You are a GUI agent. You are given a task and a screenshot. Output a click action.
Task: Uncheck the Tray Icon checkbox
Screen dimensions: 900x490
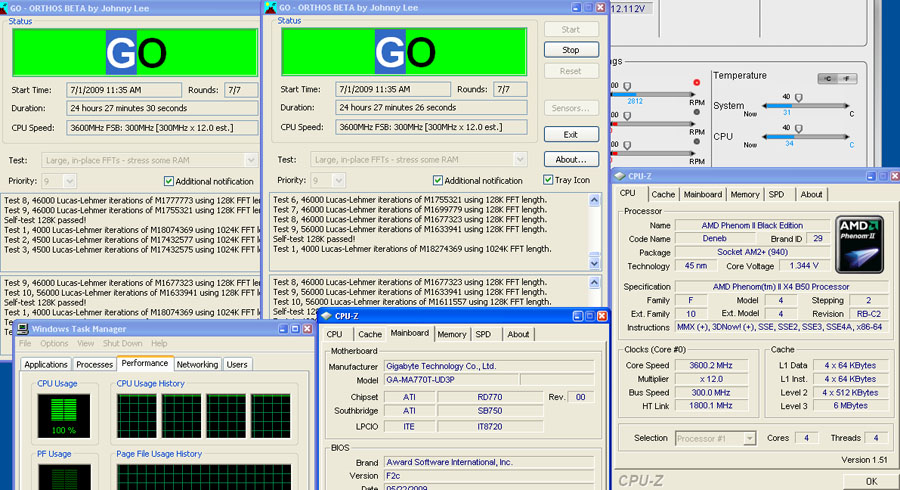pos(548,180)
